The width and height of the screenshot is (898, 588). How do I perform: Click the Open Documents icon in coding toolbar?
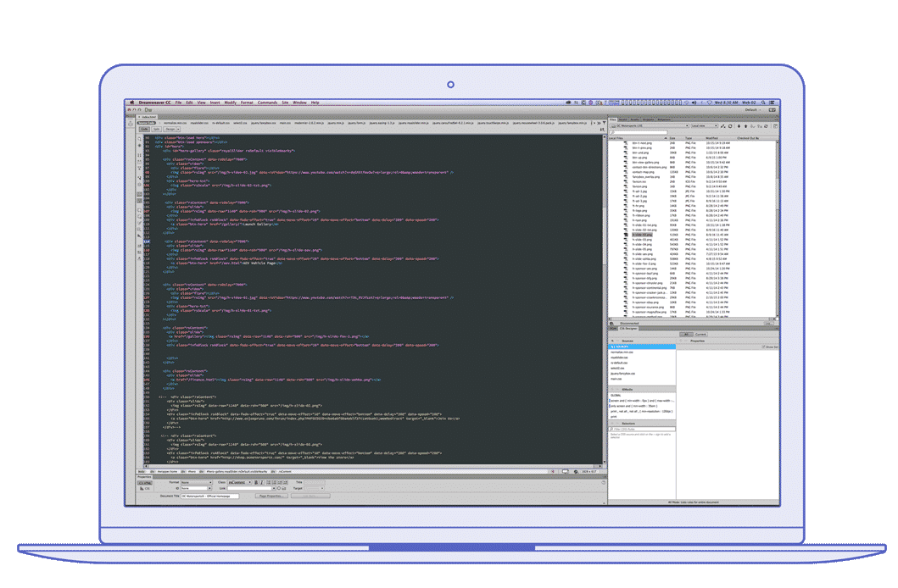pyautogui.click(x=139, y=138)
